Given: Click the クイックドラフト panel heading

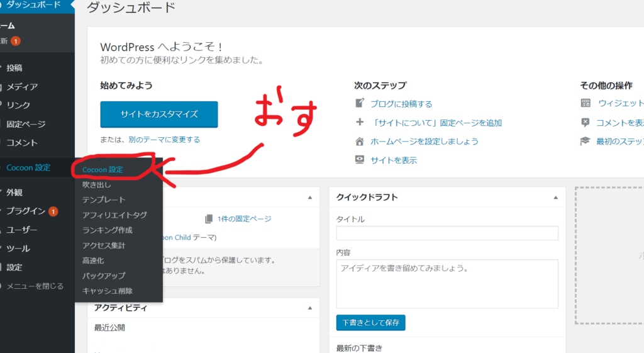Looking at the screenshot, I should pos(367,197).
